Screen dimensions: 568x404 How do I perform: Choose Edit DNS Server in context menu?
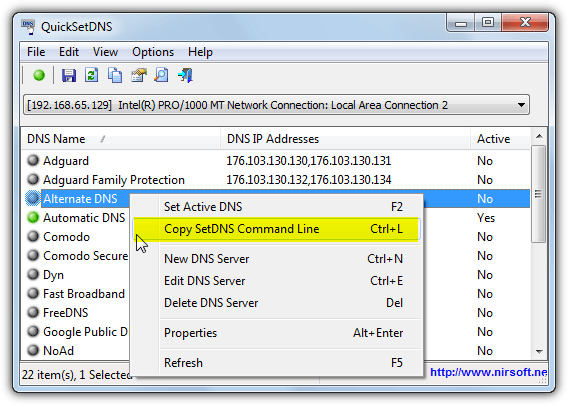tap(276, 281)
